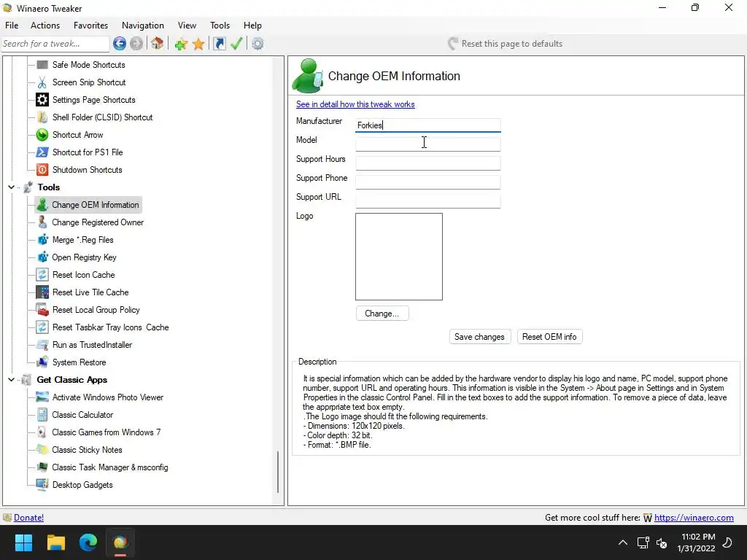Click the Donate! link
The width and height of the screenshot is (747, 560).
pyautogui.click(x=28, y=518)
